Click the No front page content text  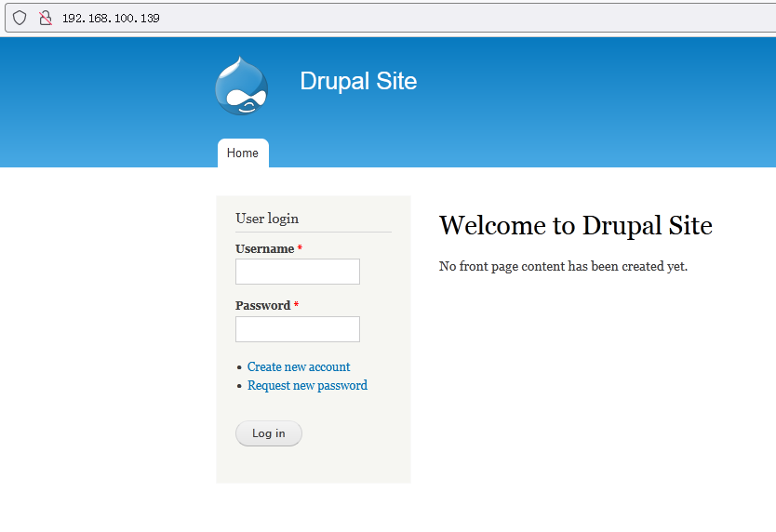(563, 266)
